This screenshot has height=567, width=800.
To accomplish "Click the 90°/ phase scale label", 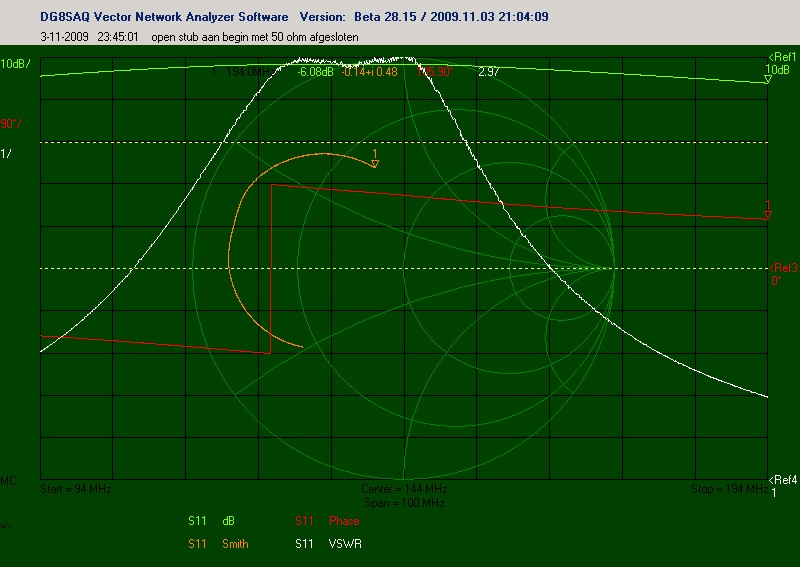I will click(11, 124).
